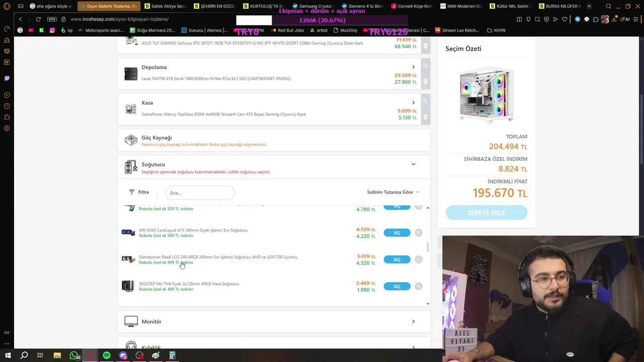Switch to 'Satılık Atölye İlanları' tab

tap(165, 6)
